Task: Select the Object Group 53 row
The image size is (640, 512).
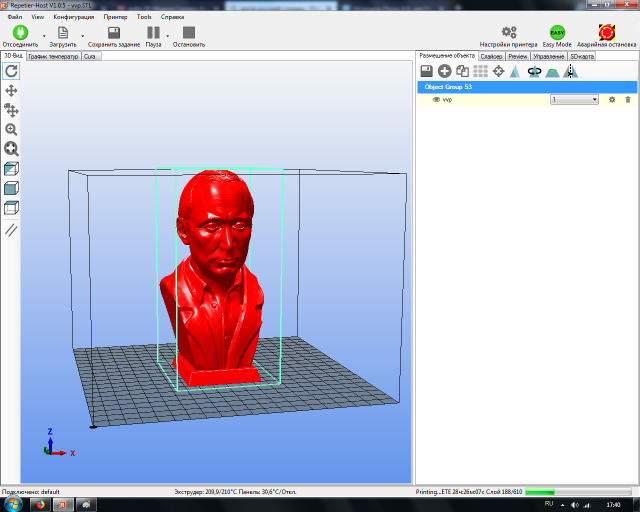Action: tap(527, 87)
